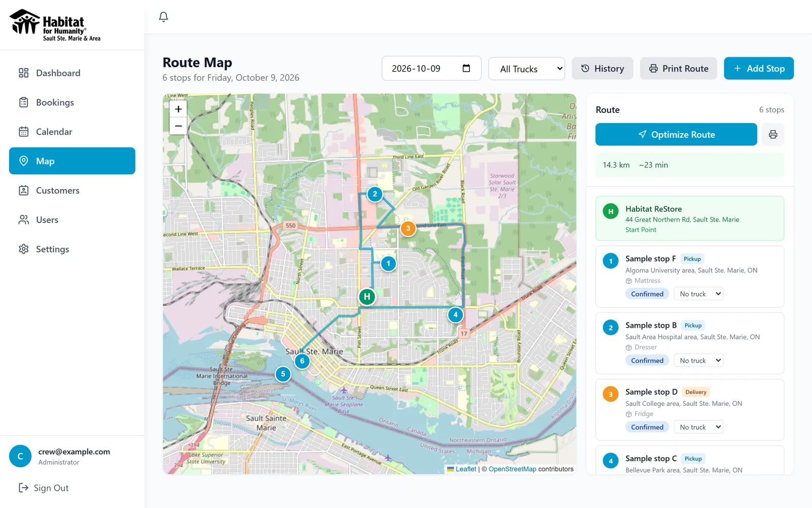Click the print icon beside Optimize Route

(773, 135)
